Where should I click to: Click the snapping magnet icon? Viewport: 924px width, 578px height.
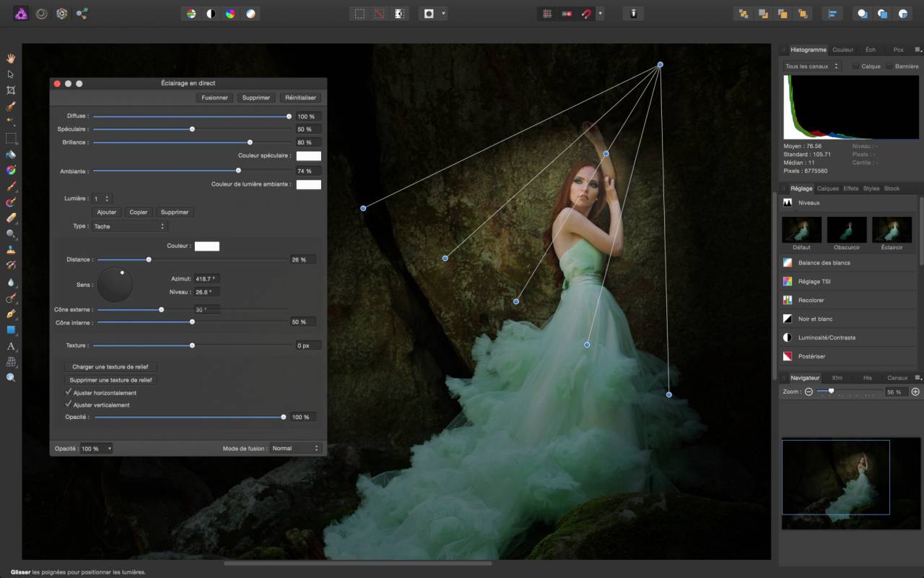coord(586,14)
